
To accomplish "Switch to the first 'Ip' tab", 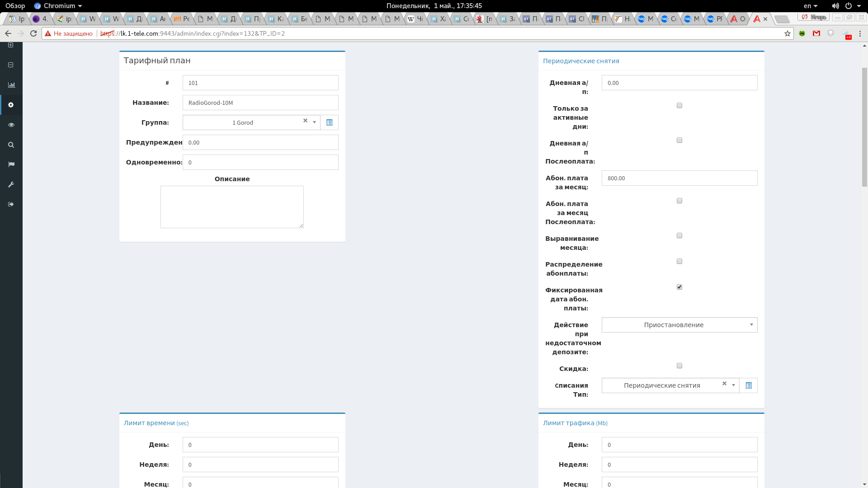I will (x=17, y=19).
